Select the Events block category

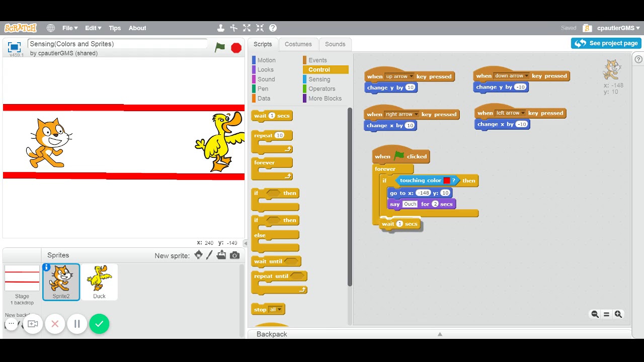click(317, 60)
